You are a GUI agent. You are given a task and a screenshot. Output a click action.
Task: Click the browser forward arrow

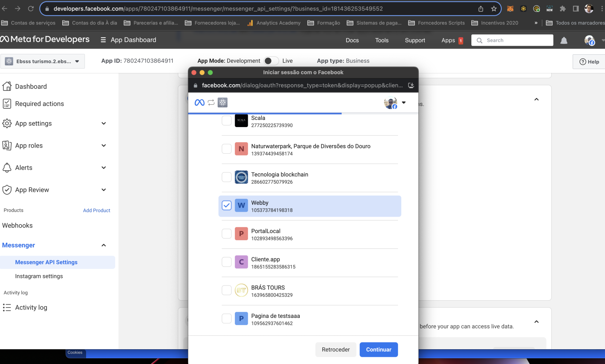click(18, 9)
